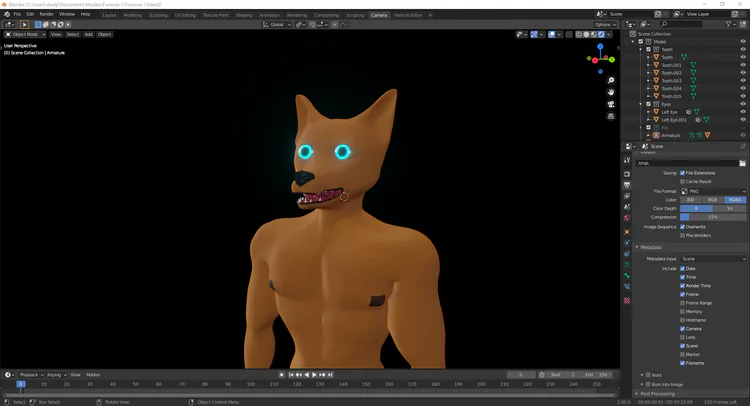Open the Render menu

(x=46, y=14)
